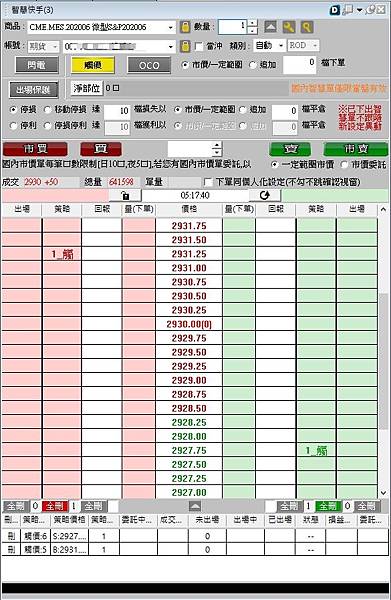The width and height of the screenshot is (391, 600).
Task: Click the green 賣 sell button
Action: [290, 149]
